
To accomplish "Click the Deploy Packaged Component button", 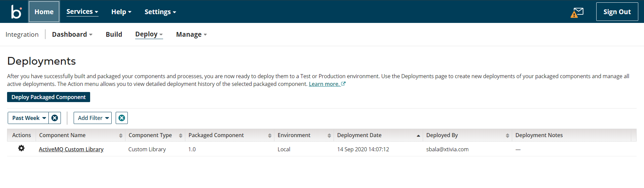I will pos(48,97).
